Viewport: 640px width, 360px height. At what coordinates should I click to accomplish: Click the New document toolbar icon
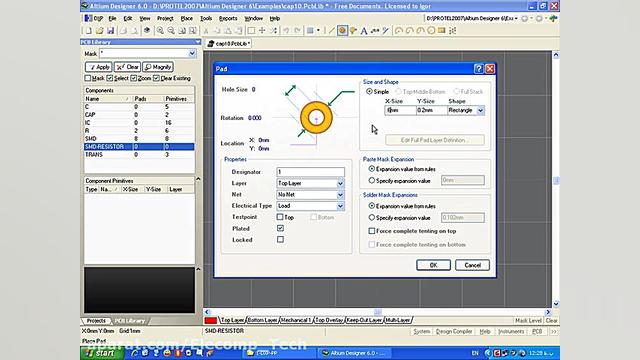(x=89, y=31)
